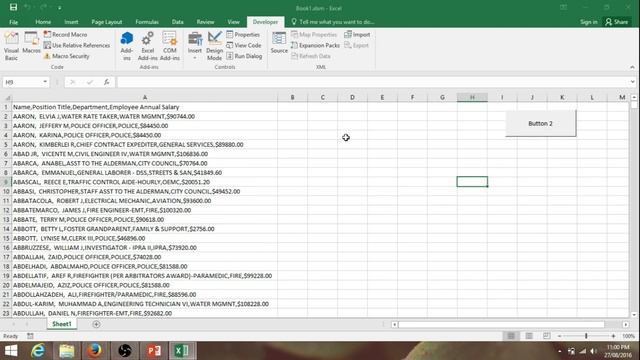Click the Select All corner triangle
The height and width of the screenshot is (360, 640).
point(7,98)
